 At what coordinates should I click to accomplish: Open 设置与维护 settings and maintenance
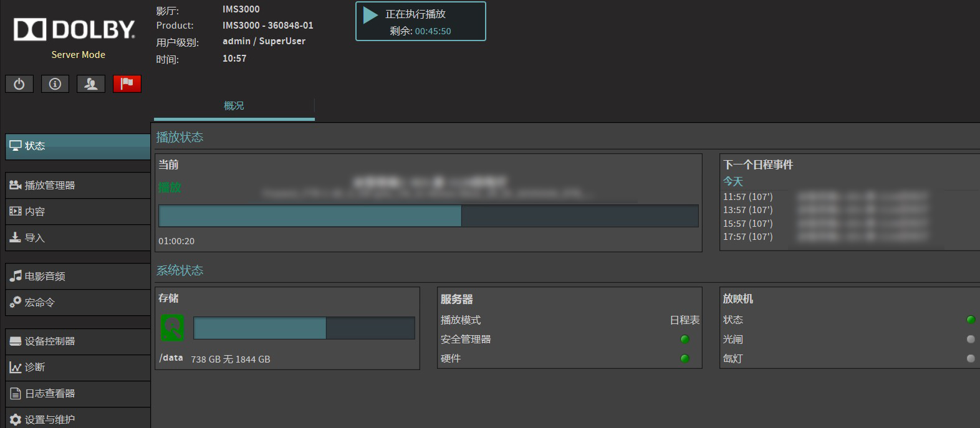tap(77, 419)
